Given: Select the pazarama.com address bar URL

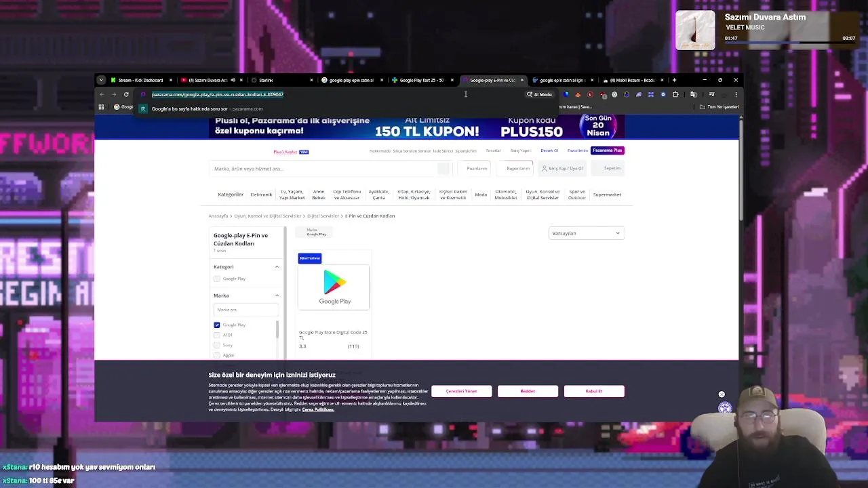Looking at the screenshot, I should pyautogui.click(x=218, y=94).
